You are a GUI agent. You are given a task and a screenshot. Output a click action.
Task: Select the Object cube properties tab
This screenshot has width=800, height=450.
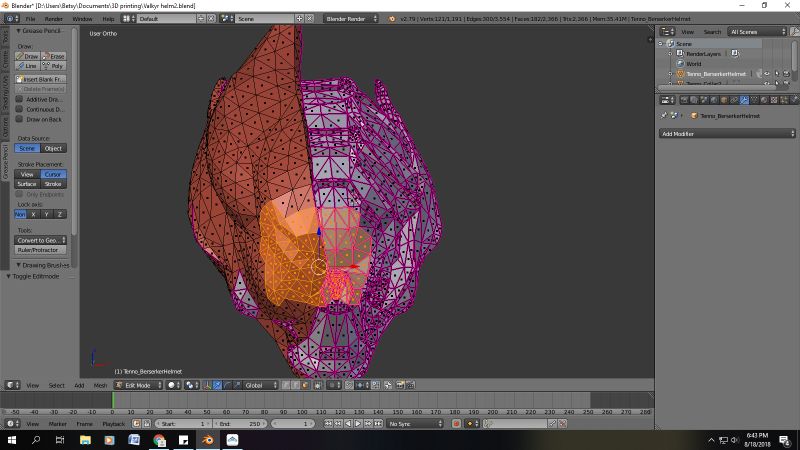click(723, 100)
